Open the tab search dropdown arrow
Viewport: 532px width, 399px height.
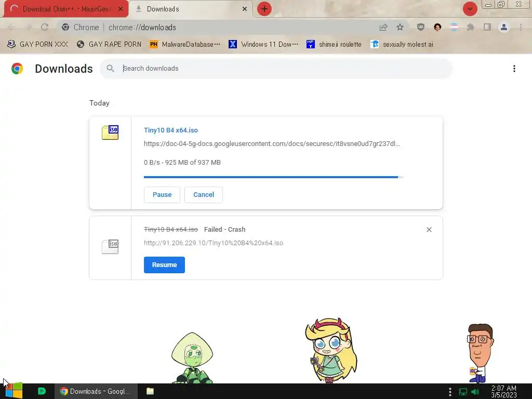point(470,9)
